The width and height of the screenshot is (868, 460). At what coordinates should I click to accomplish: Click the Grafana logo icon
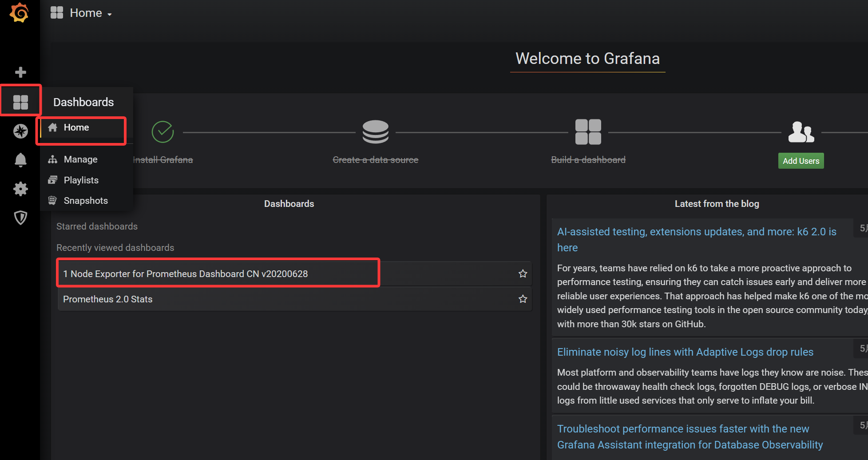(x=19, y=12)
